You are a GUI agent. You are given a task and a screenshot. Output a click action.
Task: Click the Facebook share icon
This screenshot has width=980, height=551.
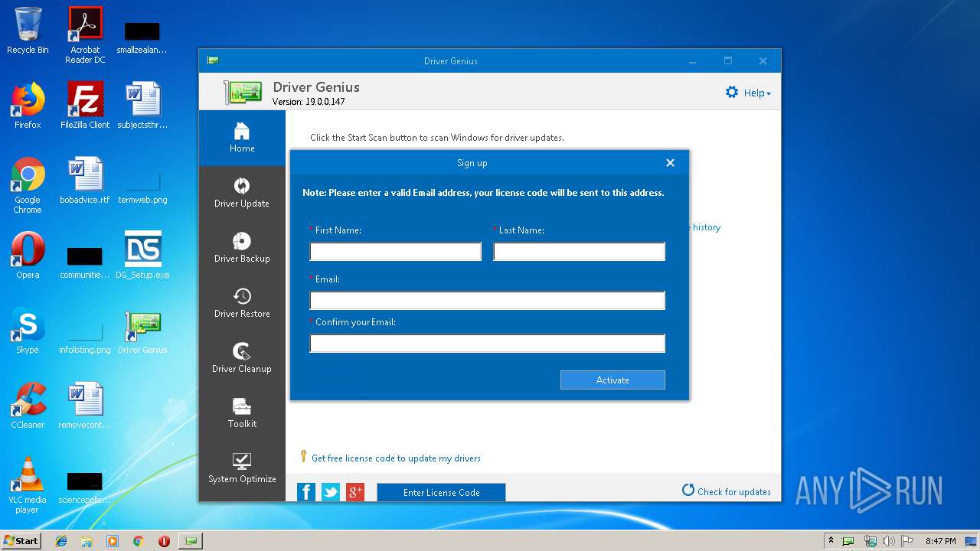(306, 492)
